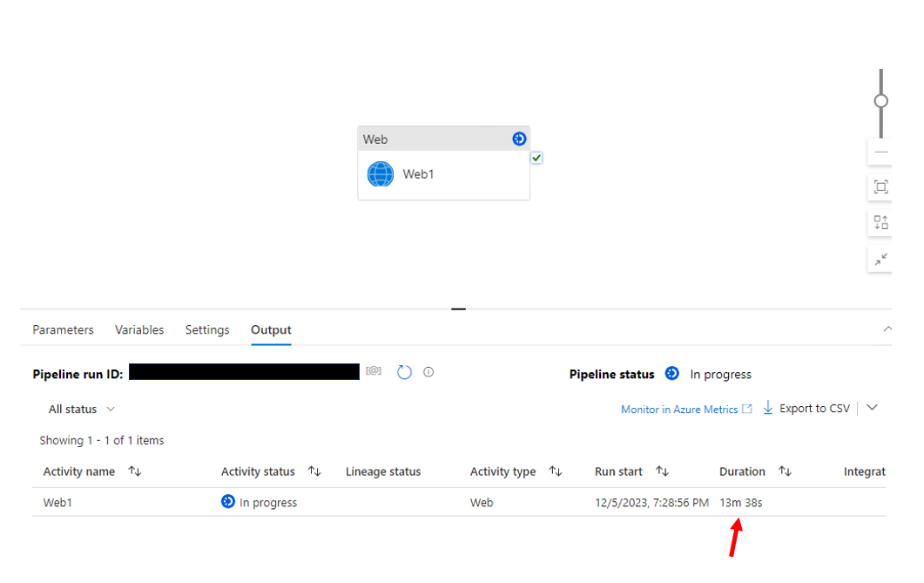
Task: Toggle the Duration column sort arrows
Action: coord(785,471)
